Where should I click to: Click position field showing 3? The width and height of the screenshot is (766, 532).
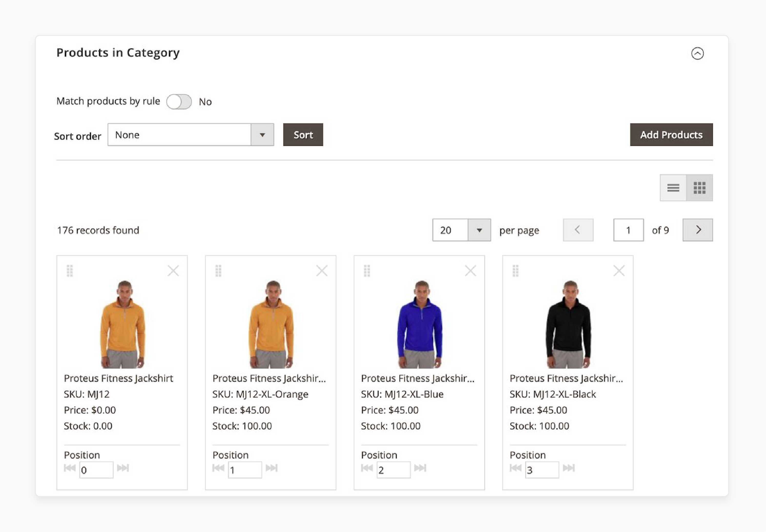pyautogui.click(x=542, y=470)
